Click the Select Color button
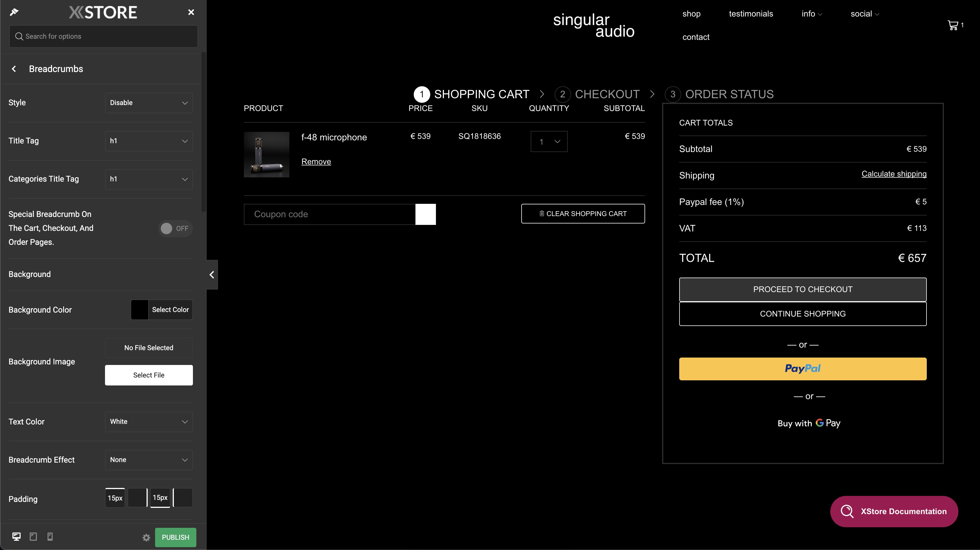 pyautogui.click(x=170, y=310)
